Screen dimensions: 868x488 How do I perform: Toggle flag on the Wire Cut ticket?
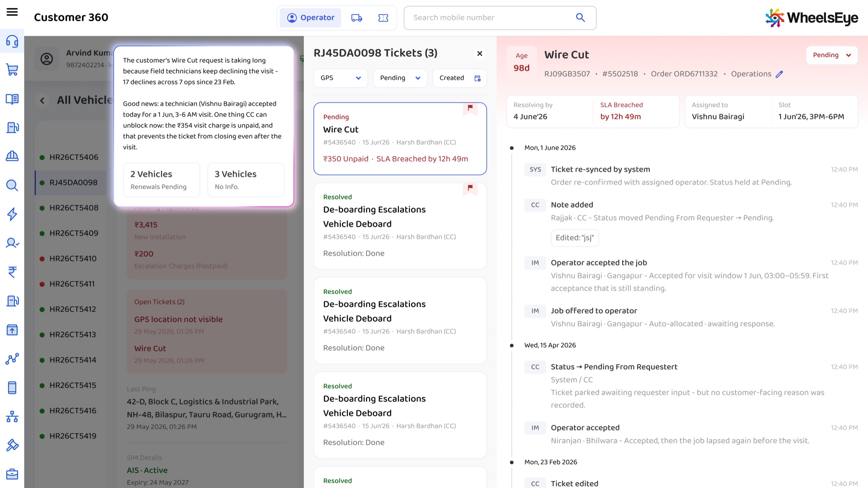point(470,108)
